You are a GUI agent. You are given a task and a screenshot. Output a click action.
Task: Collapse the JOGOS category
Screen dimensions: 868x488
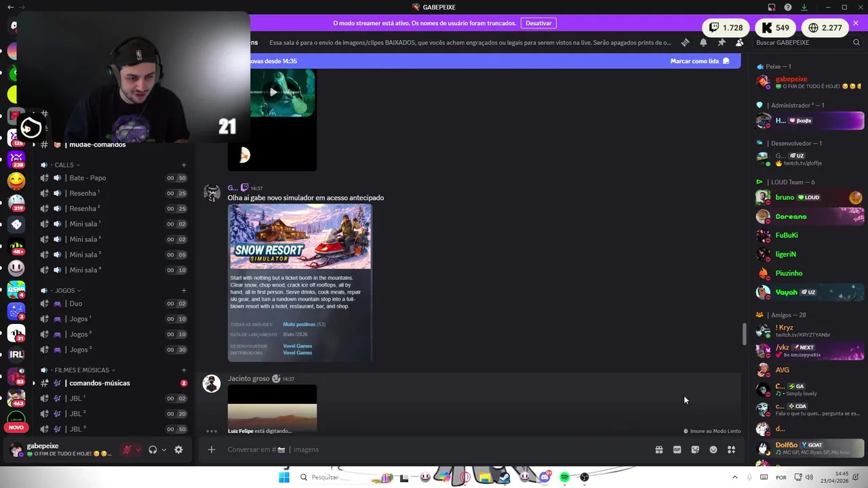(x=68, y=291)
